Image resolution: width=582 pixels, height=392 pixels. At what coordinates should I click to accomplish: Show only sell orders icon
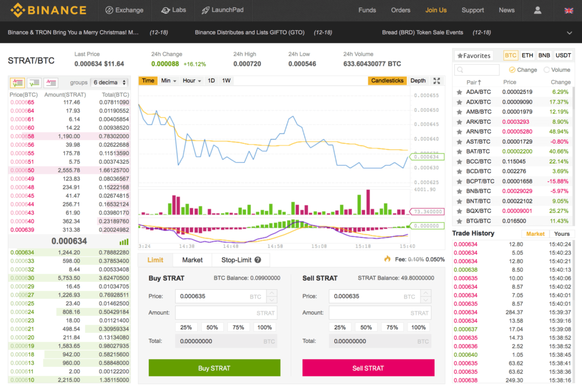click(x=51, y=83)
